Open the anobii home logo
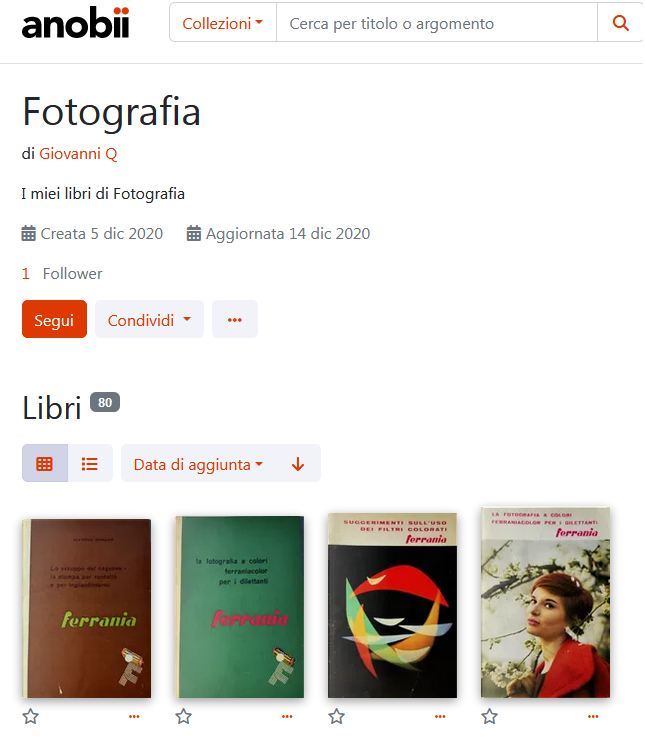This screenshot has height=737, width=645. [75, 23]
